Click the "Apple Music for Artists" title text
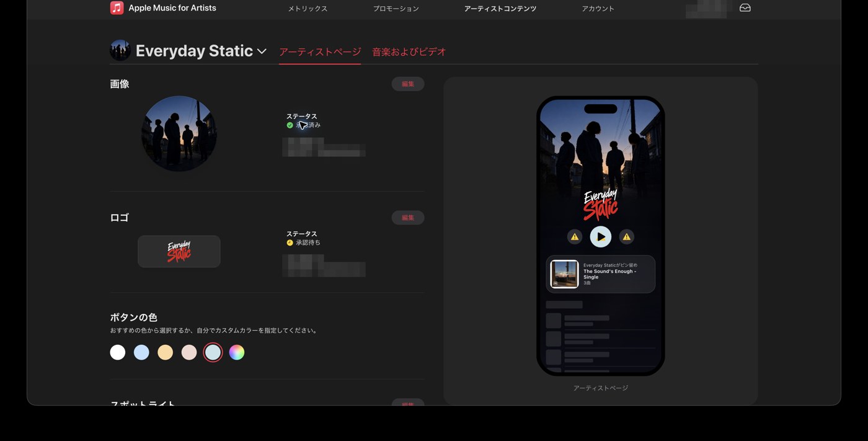Image resolution: width=868 pixels, height=441 pixels. point(172,8)
